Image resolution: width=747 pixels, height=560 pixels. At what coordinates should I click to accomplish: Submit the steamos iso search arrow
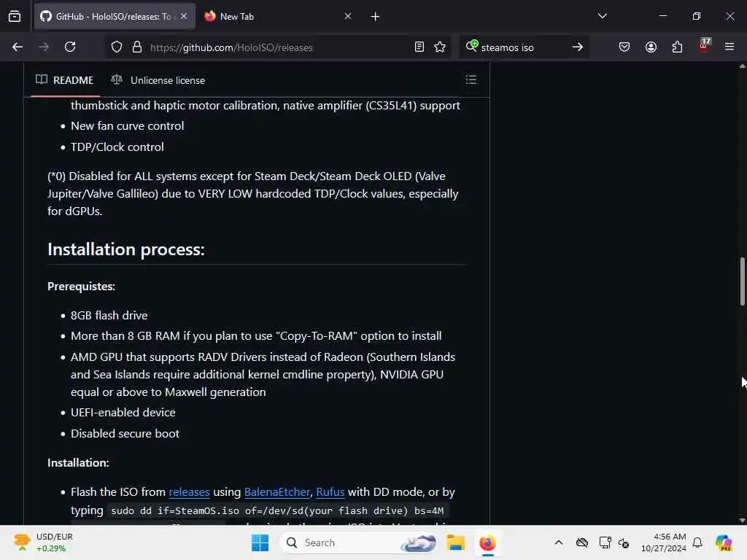pos(578,47)
